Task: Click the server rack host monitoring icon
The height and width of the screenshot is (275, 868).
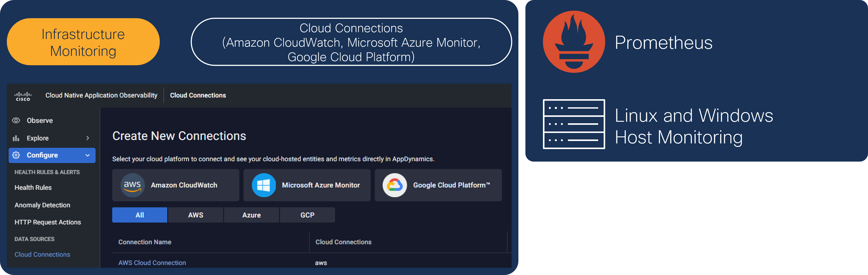Action: click(x=574, y=124)
